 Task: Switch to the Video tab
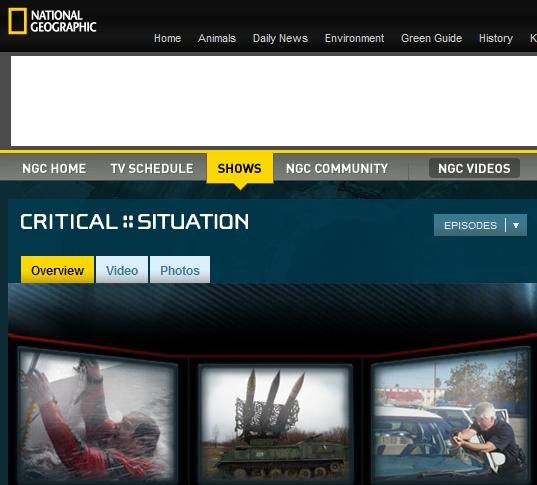coord(122,270)
